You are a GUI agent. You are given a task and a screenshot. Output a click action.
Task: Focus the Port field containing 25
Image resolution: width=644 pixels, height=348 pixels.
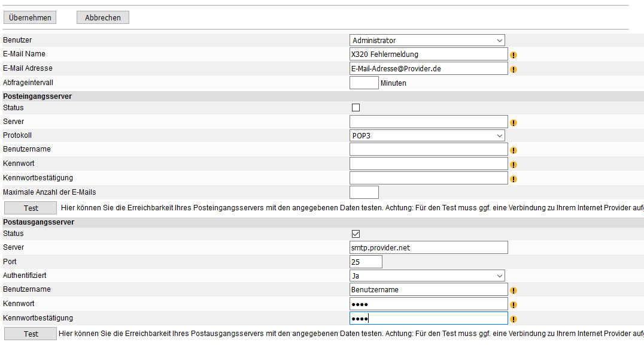tap(366, 262)
